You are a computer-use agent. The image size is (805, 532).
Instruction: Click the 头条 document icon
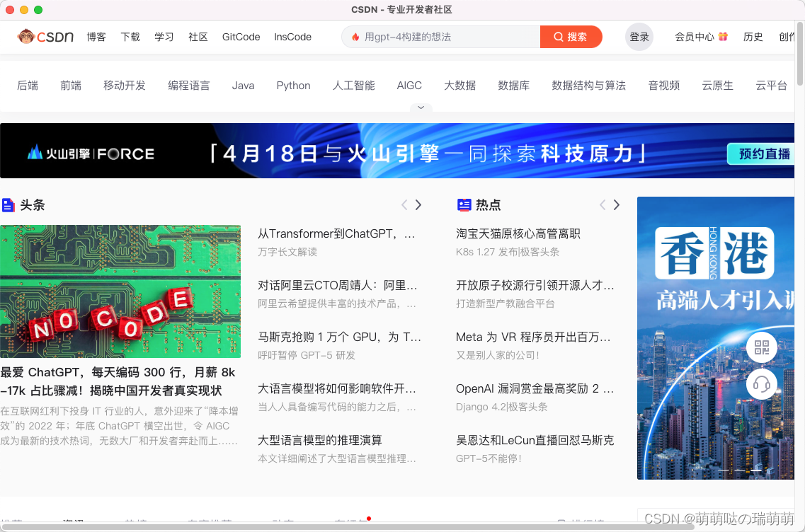pos(8,205)
